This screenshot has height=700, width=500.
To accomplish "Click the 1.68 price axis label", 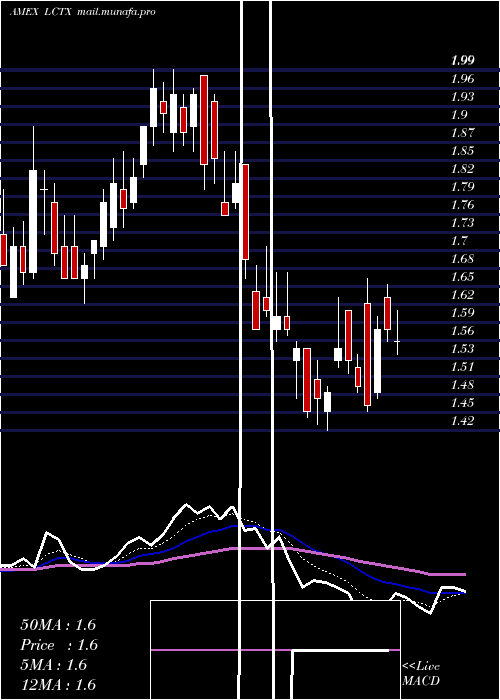I will (462, 259).
